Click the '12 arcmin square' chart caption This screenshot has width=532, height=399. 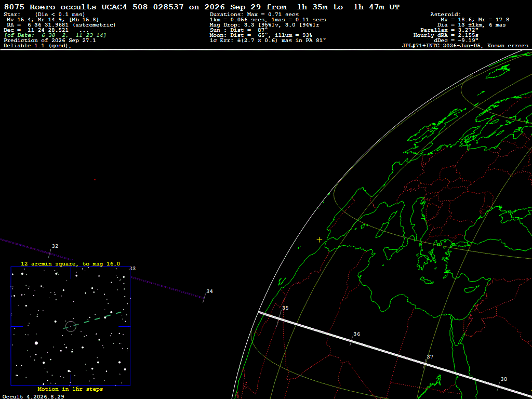[x=71, y=263]
